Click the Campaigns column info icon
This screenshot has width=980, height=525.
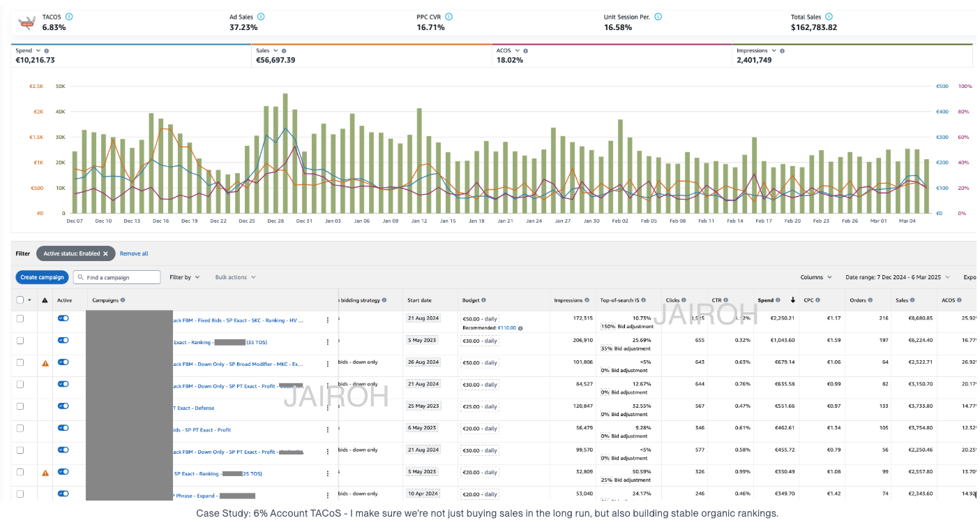[123, 300]
